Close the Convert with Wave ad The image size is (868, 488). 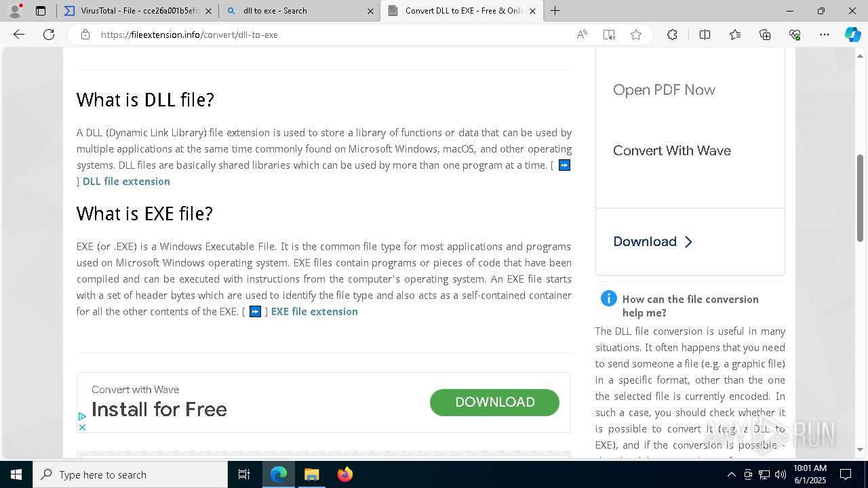pos(82,427)
